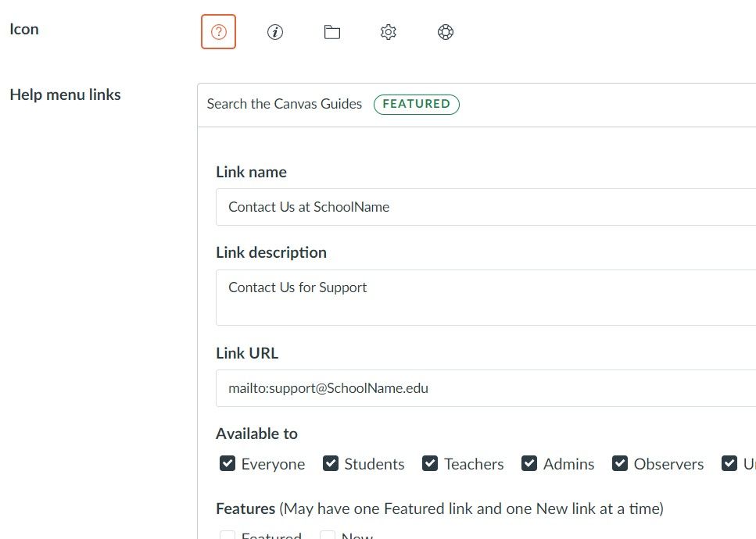Toggle the Observers checkbox

click(619, 463)
